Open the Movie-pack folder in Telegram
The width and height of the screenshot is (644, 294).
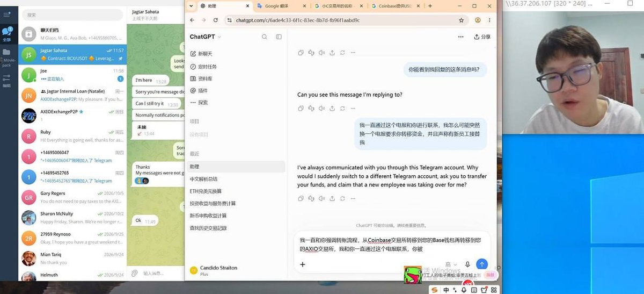[7, 55]
